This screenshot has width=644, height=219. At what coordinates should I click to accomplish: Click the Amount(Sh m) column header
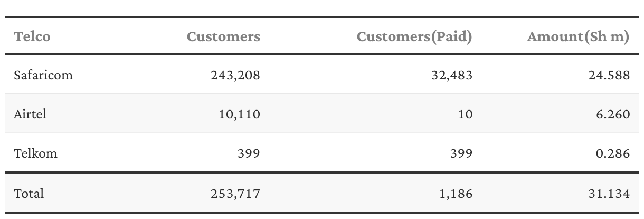coord(579,36)
